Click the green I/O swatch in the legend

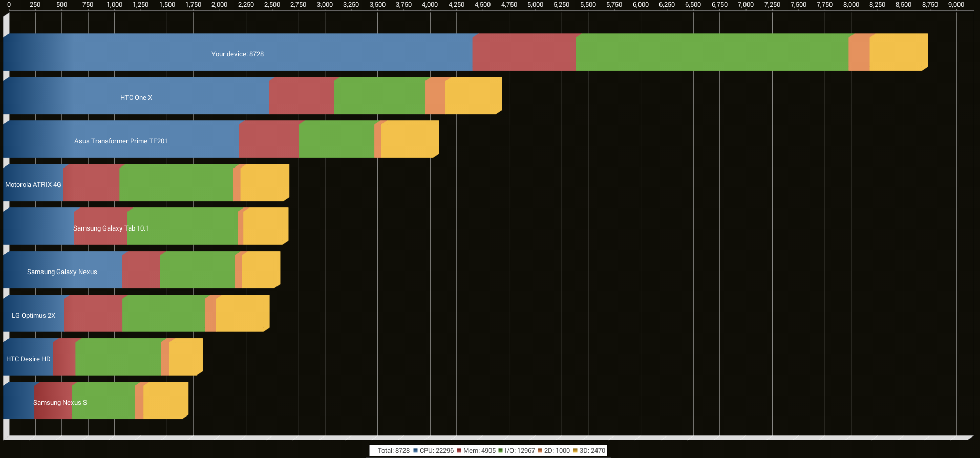click(x=500, y=451)
